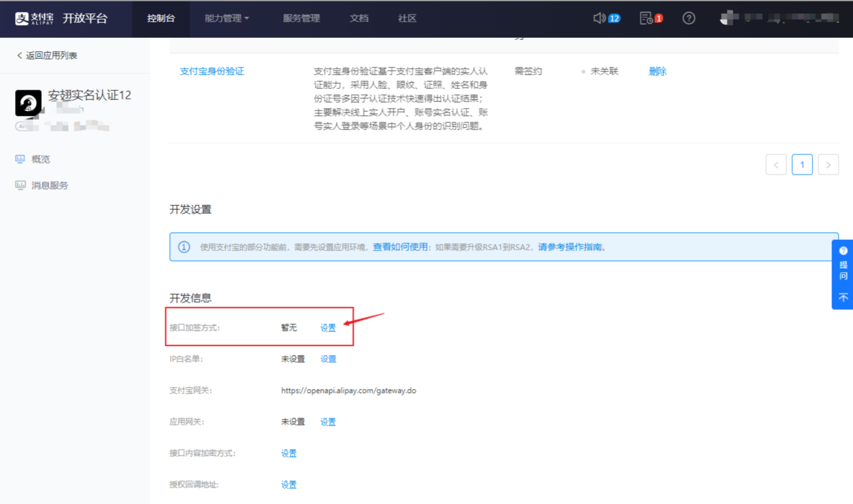This screenshot has width=853, height=504.
Task: Click 设置 for 应用网关
Action: (x=328, y=422)
